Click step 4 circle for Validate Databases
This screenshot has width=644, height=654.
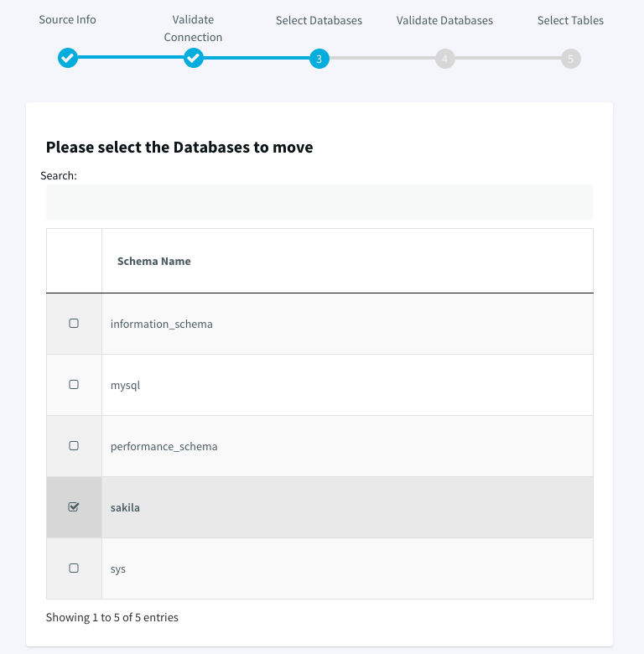tap(445, 59)
